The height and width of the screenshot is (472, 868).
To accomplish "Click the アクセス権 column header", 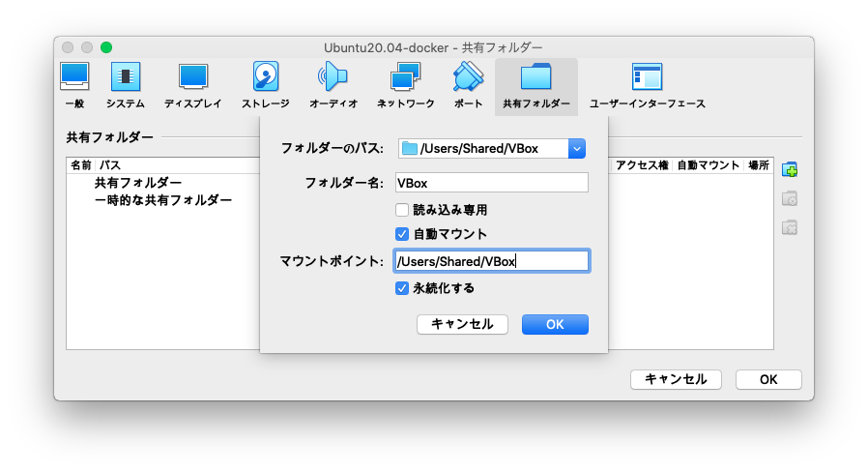I will click(x=642, y=165).
